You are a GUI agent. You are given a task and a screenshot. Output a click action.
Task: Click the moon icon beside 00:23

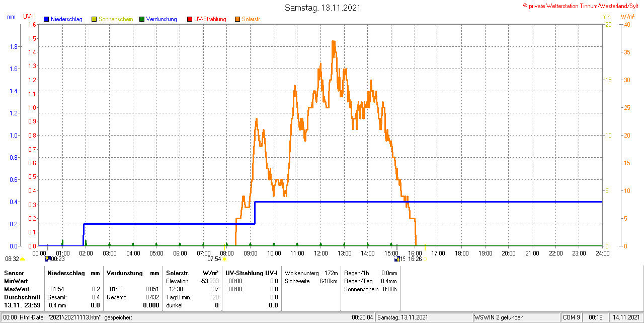point(48,259)
